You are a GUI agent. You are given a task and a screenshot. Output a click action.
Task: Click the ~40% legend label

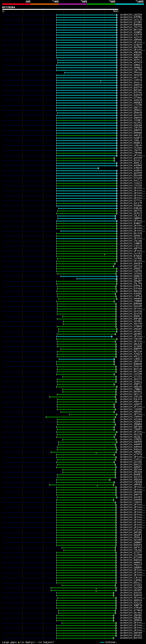(x=56, y=2)
